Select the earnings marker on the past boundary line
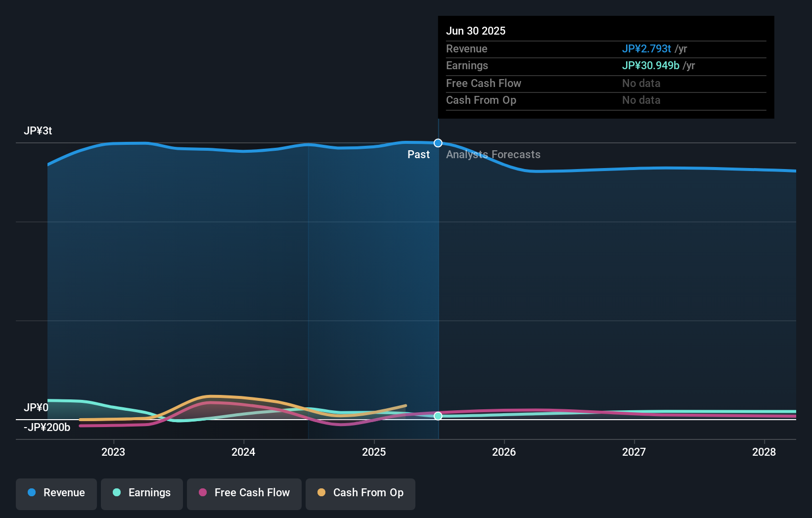The height and width of the screenshot is (518, 812). point(438,416)
